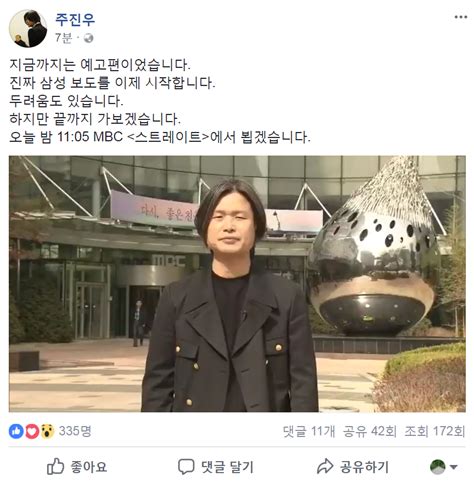Viewport: 474px width, 483px height.
Task: Click the 주진우 profile picture
Action: [x=28, y=29]
